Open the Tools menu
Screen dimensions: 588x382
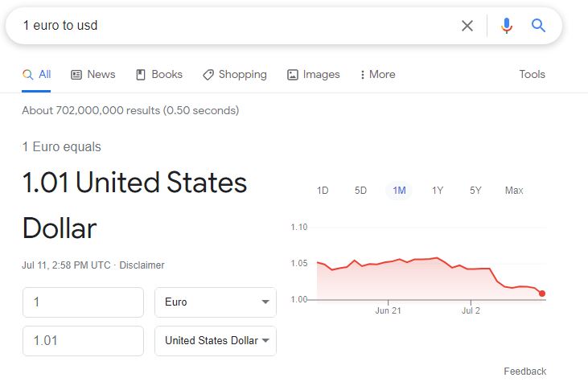pos(532,74)
